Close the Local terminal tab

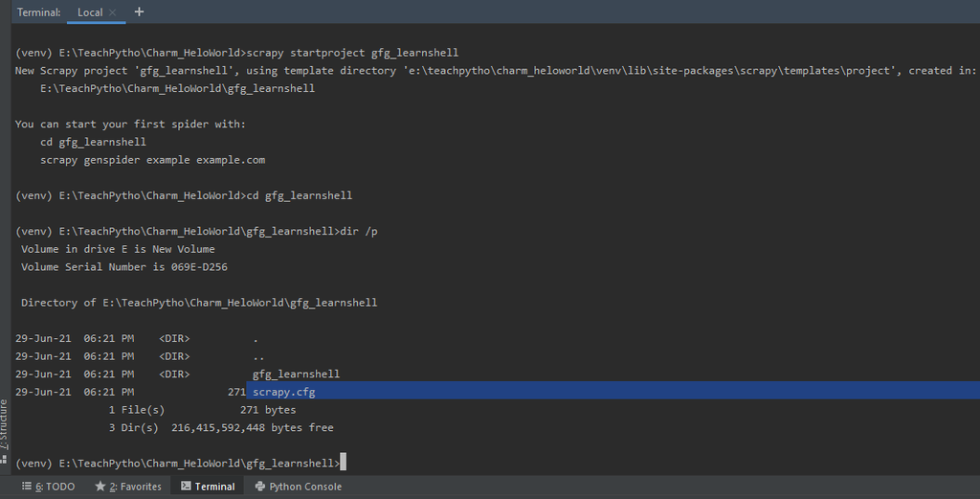pyautogui.click(x=113, y=12)
